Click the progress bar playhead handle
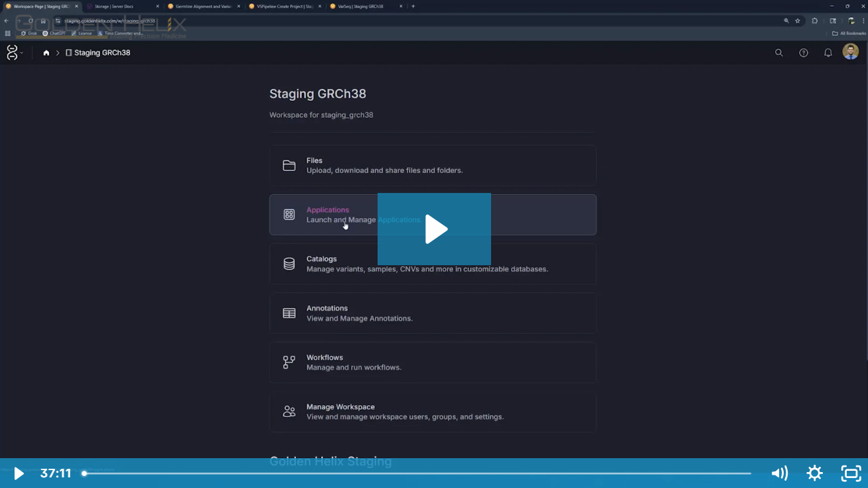This screenshot has width=868, height=488. pos(84,473)
